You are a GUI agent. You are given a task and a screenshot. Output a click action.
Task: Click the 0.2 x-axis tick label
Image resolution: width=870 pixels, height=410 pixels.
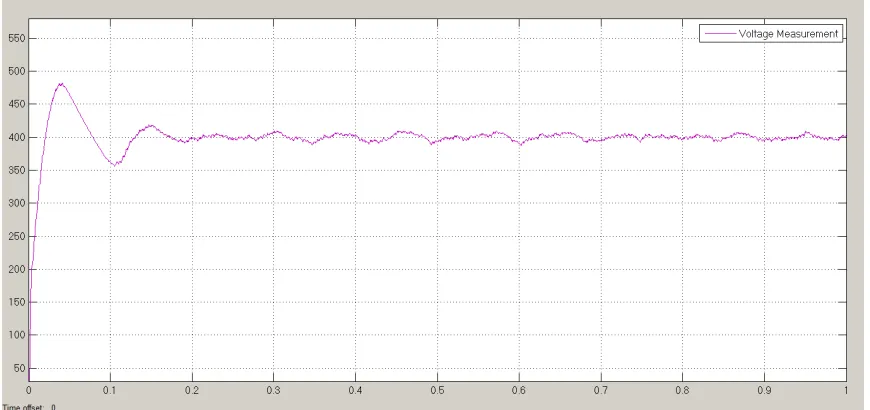[x=192, y=391]
